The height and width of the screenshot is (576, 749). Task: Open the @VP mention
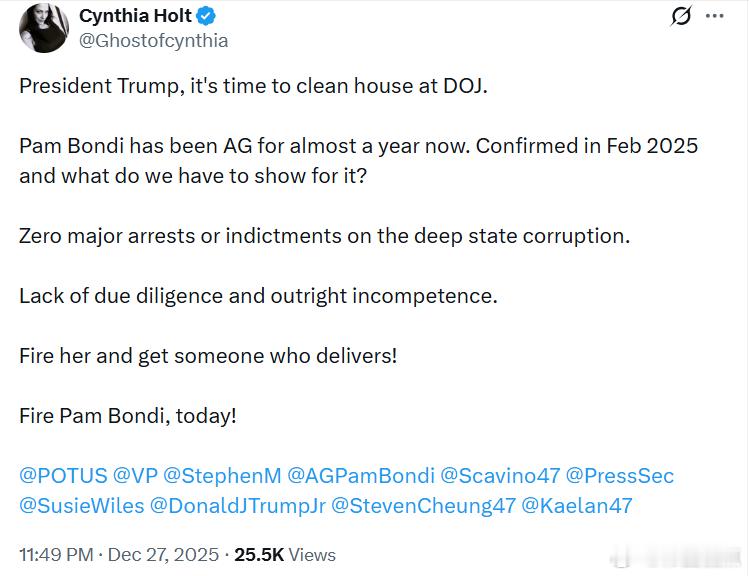pos(133,476)
